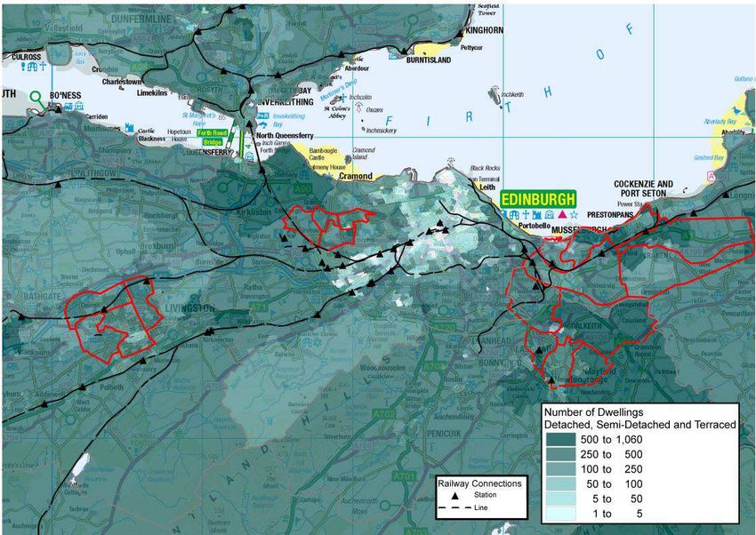Click the Railway Connections legend title
Screen dimensions: 756x535
(479, 483)
